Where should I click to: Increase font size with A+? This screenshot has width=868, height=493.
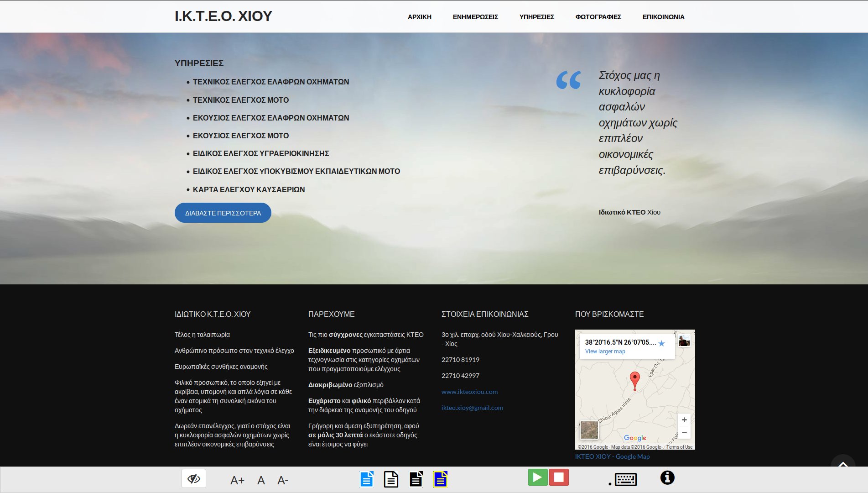click(x=237, y=480)
